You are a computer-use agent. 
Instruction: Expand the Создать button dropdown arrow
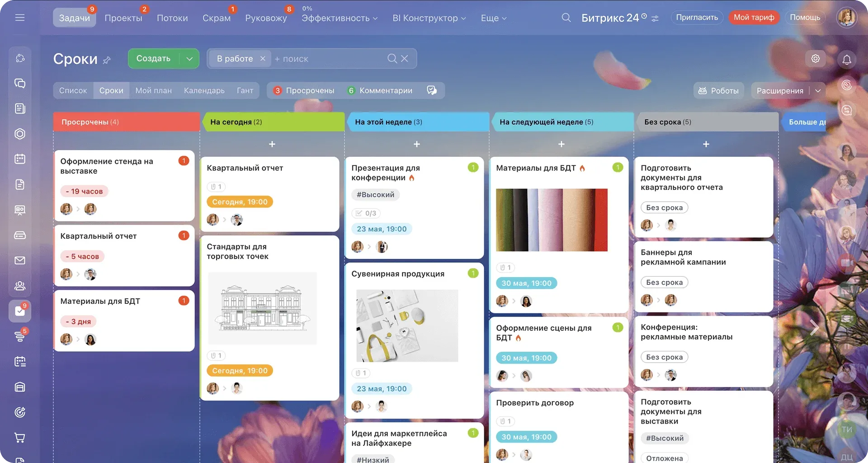click(x=189, y=59)
